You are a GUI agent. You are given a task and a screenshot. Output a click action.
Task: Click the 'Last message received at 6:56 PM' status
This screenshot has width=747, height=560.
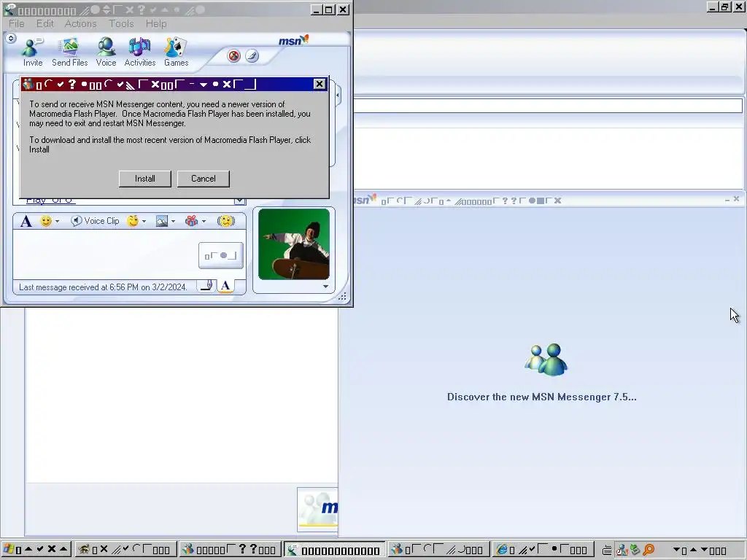coord(103,287)
